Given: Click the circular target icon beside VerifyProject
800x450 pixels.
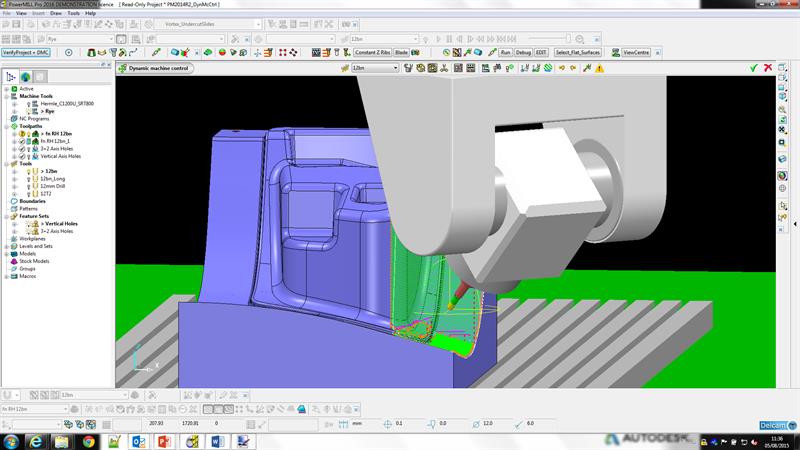Looking at the screenshot, I should pos(68,53).
